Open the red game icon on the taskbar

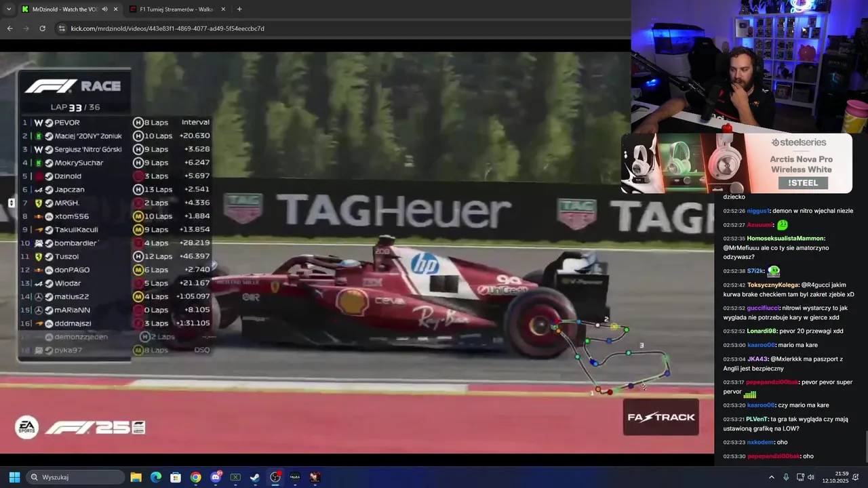click(315, 477)
